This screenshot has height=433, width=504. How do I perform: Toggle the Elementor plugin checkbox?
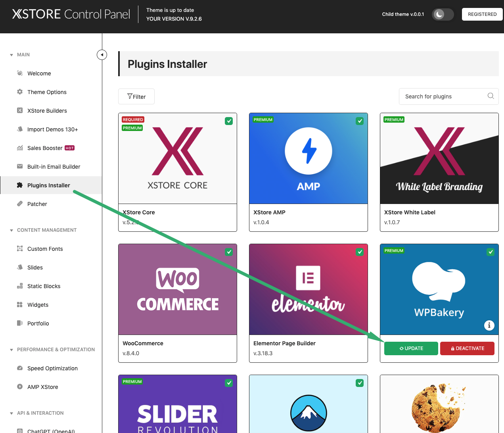[x=360, y=252]
